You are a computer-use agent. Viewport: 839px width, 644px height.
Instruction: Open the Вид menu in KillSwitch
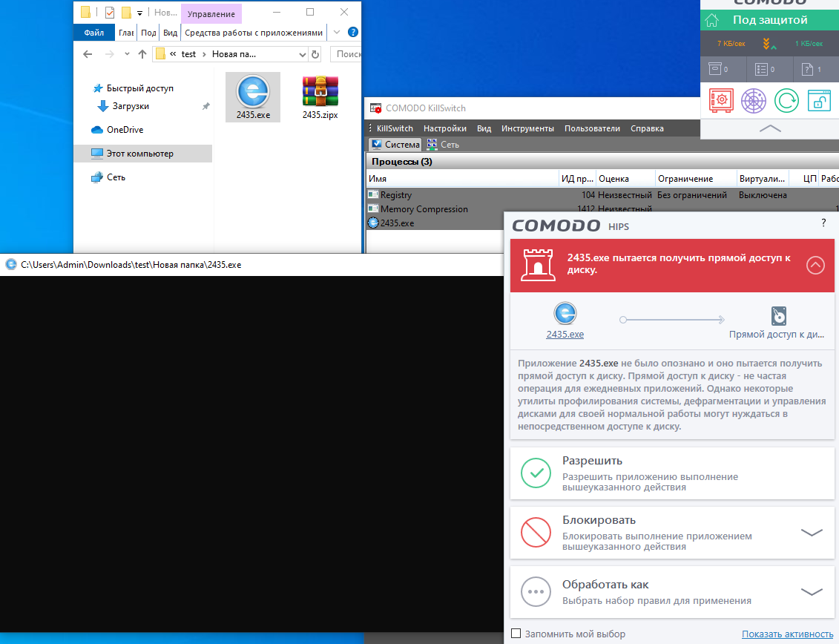(x=484, y=128)
